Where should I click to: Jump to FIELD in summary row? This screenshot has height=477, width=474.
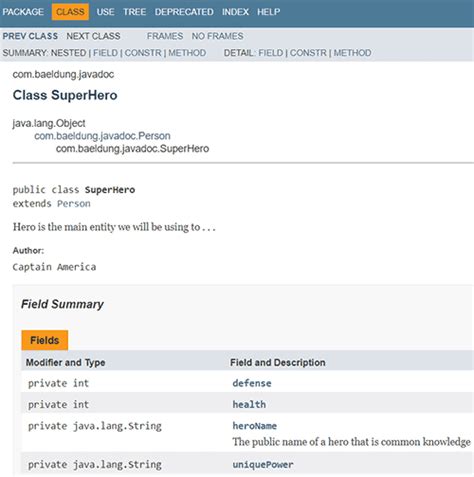pos(105,53)
